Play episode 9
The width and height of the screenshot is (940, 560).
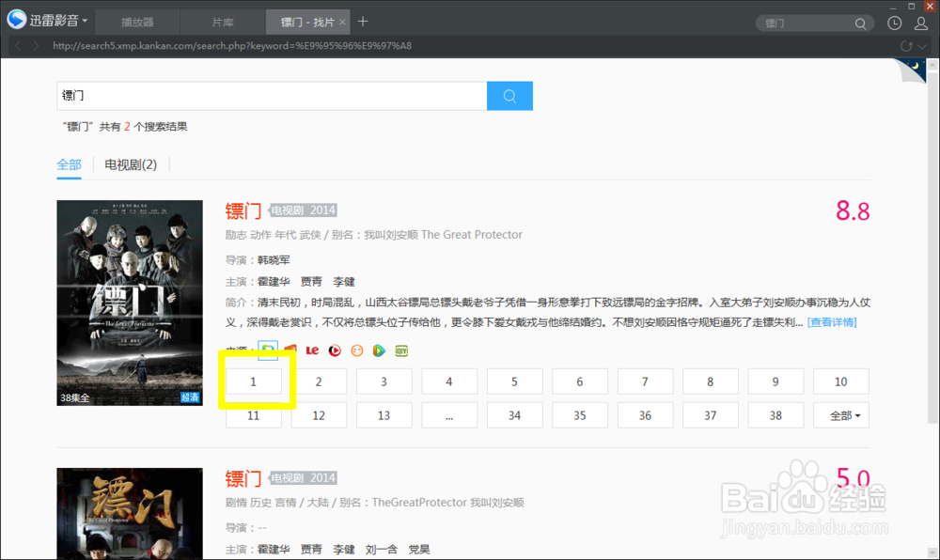click(x=775, y=381)
